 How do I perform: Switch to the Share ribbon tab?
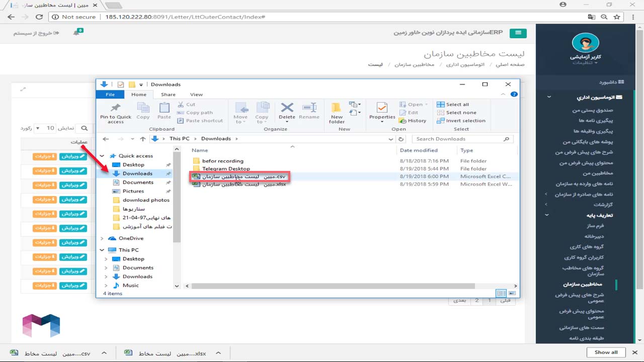click(168, 95)
